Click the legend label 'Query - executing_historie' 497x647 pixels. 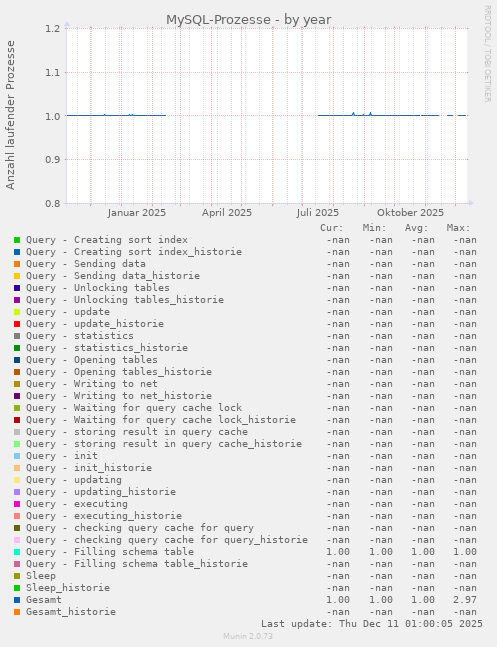(104, 516)
